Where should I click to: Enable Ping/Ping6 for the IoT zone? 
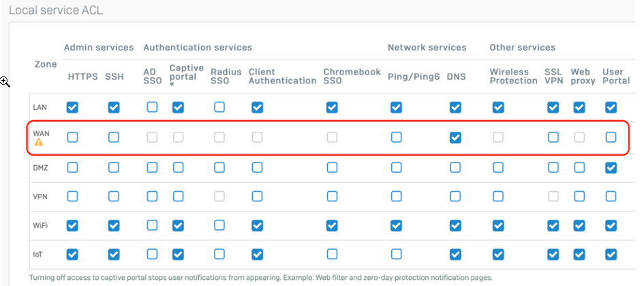tap(397, 255)
